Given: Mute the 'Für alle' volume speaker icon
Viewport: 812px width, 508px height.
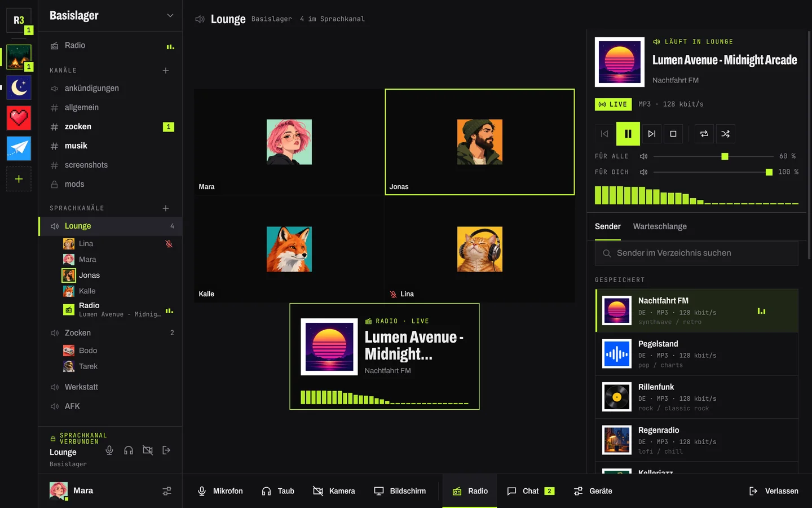Looking at the screenshot, I should tap(643, 156).
